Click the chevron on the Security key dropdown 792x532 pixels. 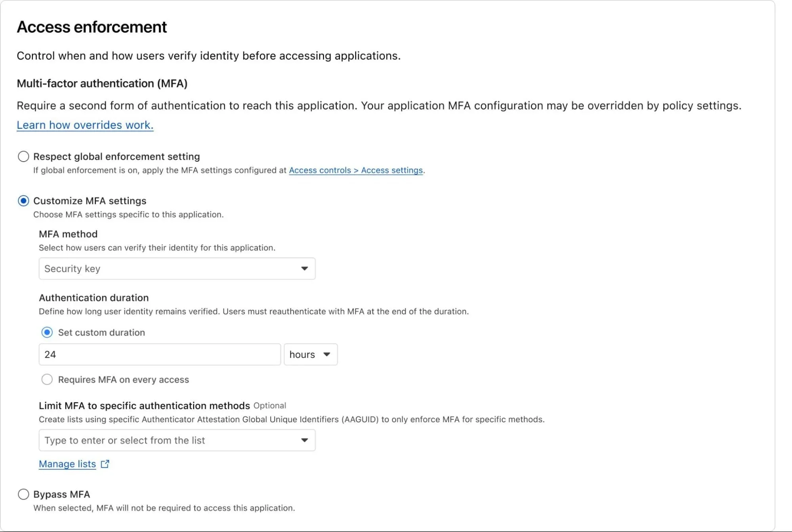coord(304,269)
